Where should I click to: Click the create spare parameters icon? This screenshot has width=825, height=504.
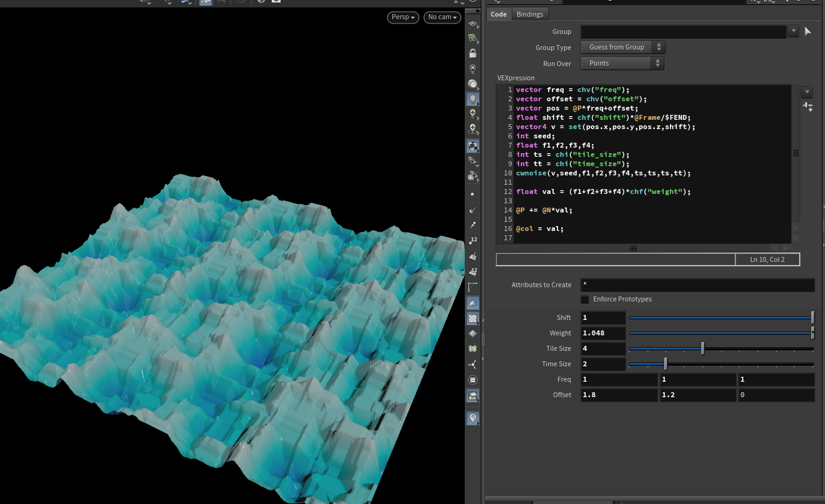coord(807,107)
